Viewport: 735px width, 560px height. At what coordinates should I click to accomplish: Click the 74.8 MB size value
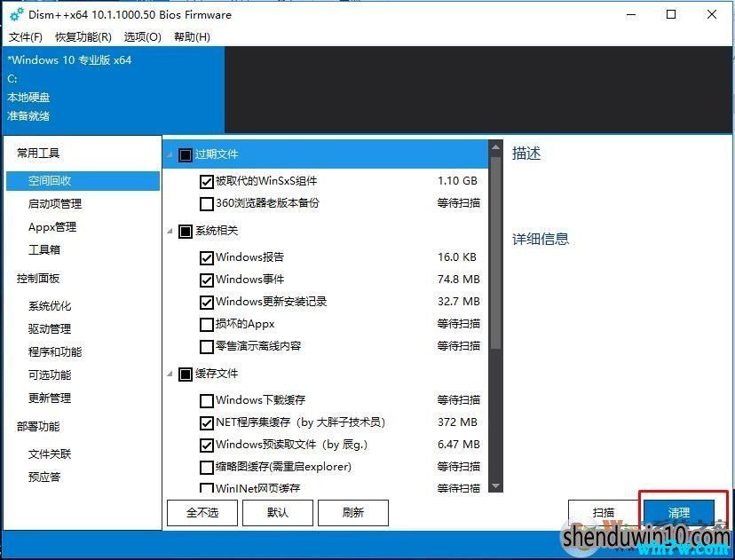click(x=459, y=280)
